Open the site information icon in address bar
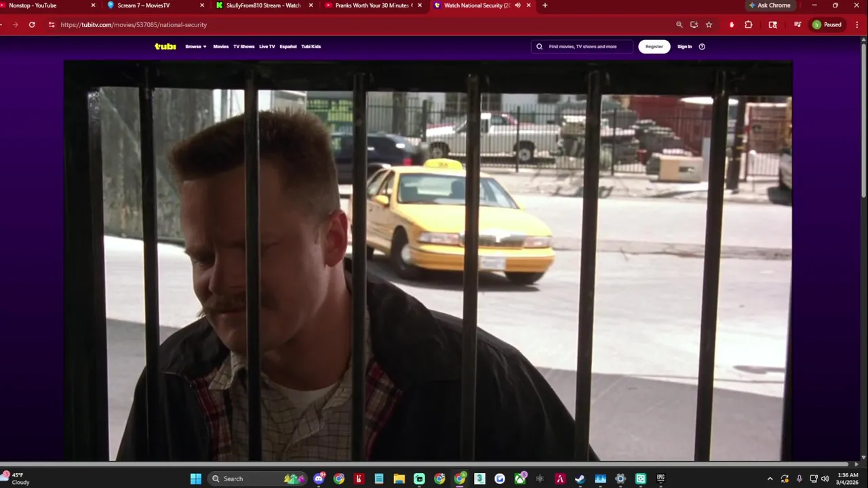This screenshot has height=488, width=868. 52,24
